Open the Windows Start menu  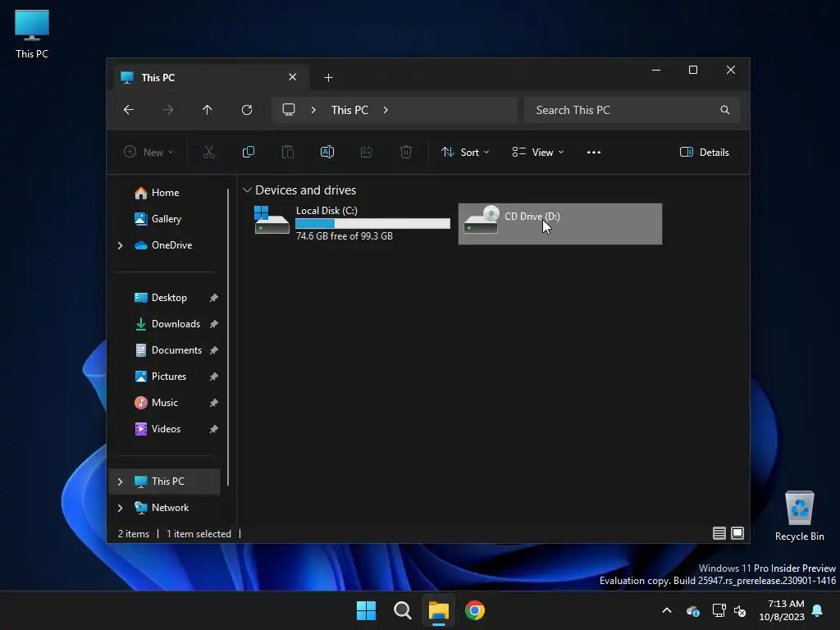[x=367, y=610]
